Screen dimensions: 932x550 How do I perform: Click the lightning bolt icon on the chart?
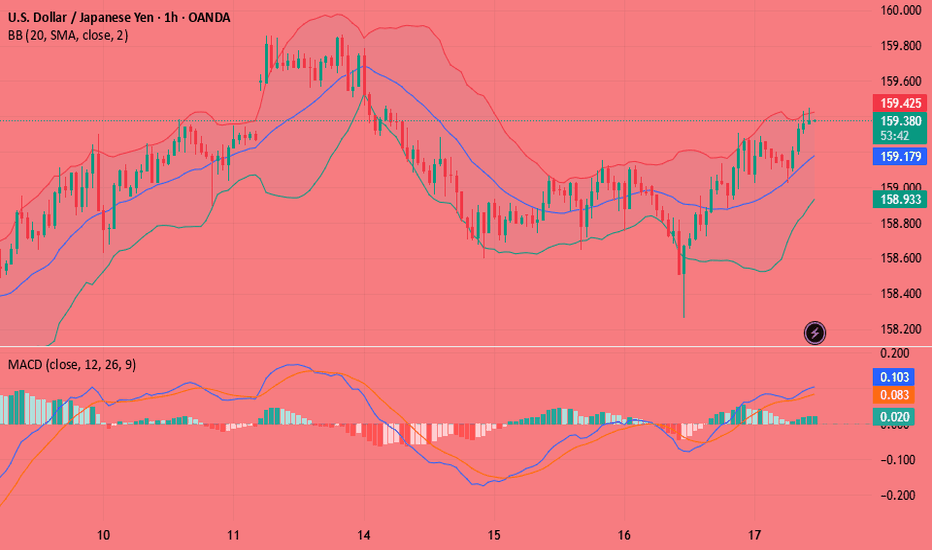tap(814, 332)
